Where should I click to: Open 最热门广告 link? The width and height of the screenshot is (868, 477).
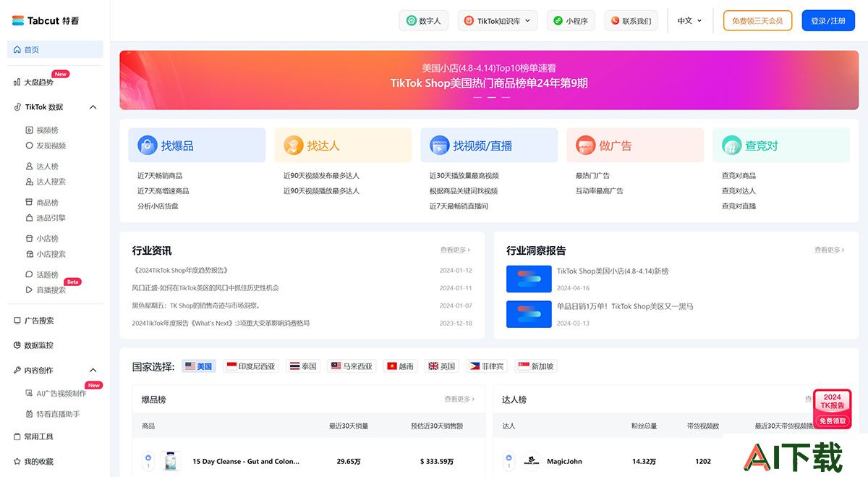click(592, 176)
